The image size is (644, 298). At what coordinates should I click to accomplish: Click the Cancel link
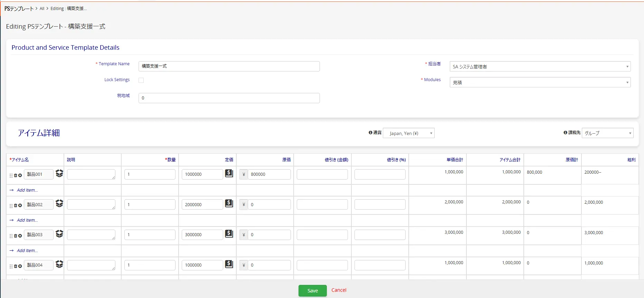339,290
